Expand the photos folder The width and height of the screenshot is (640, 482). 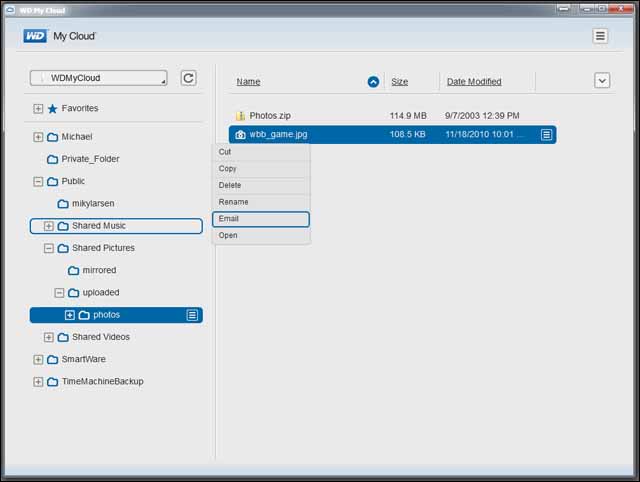(70, 315)
